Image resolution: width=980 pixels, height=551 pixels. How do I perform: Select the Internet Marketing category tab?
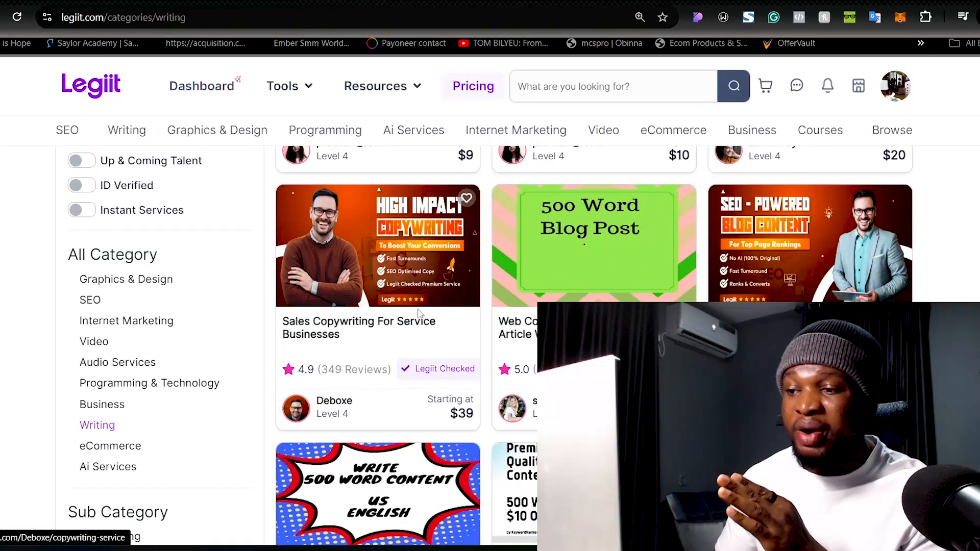coord(516,130)
